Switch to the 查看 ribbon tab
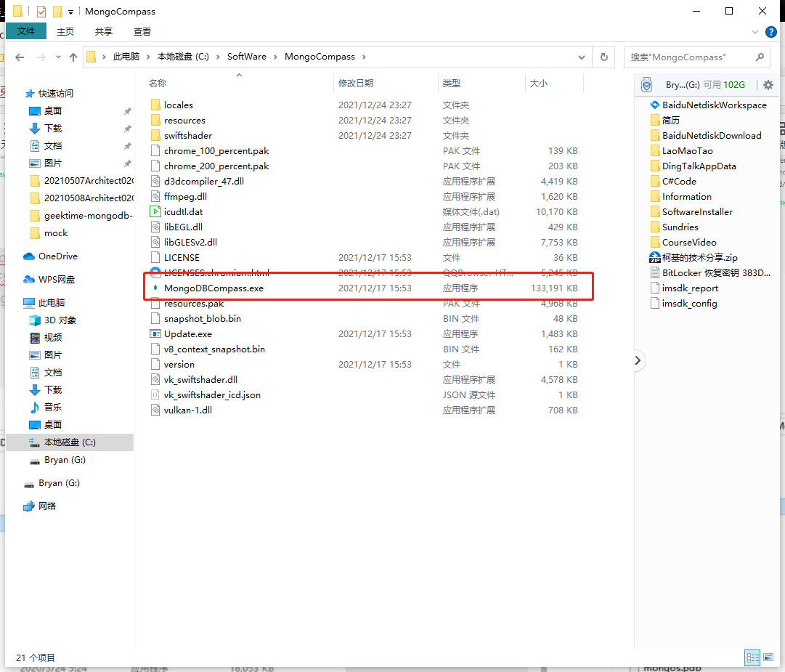This screenshot has width=785, height=672. [142, 31]
